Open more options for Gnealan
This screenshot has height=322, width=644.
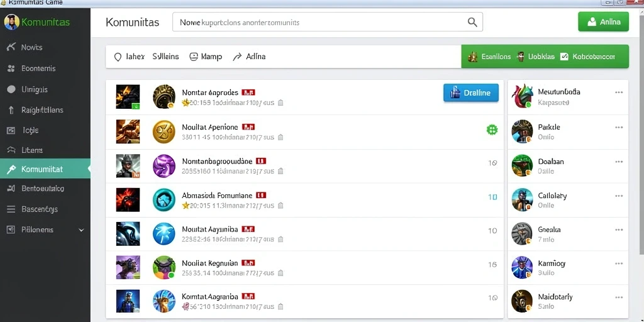pyautogui.click(x=619, y=230)
